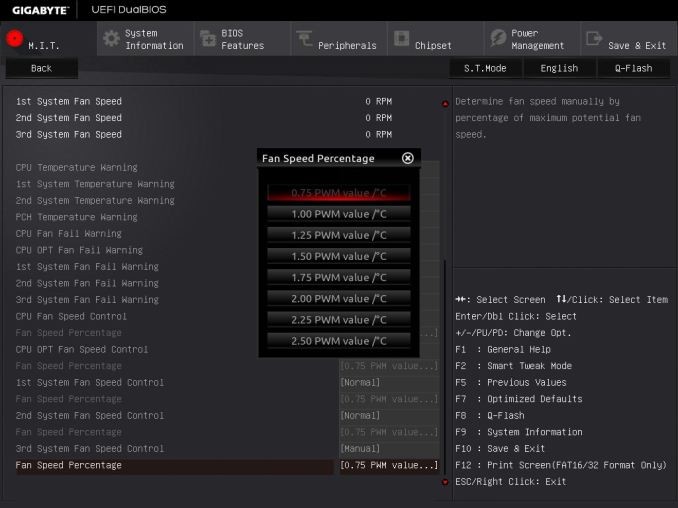Select CPU Temperature Warning setting
Viewport: 678px width, 508px height.
click(77, 167)
